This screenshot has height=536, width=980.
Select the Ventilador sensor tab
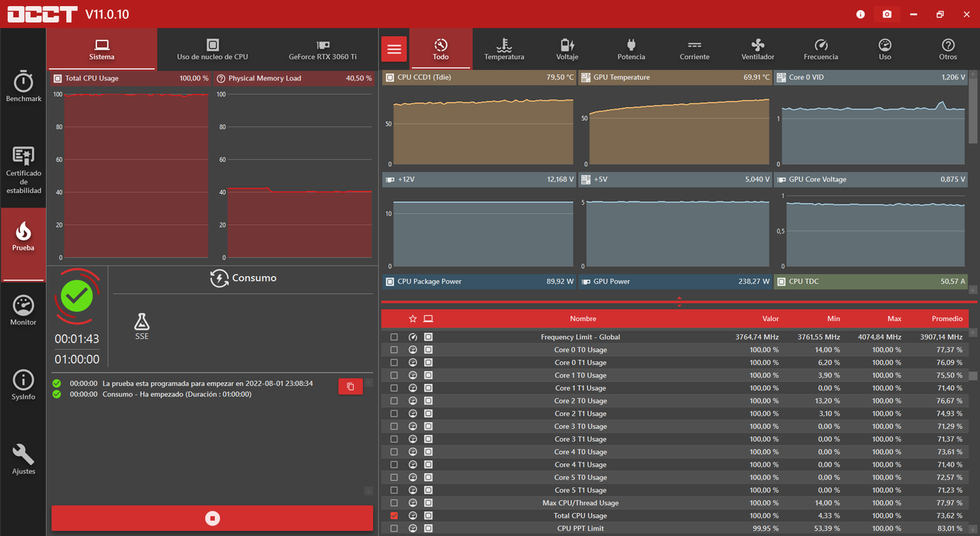click(x=758, y=50)
